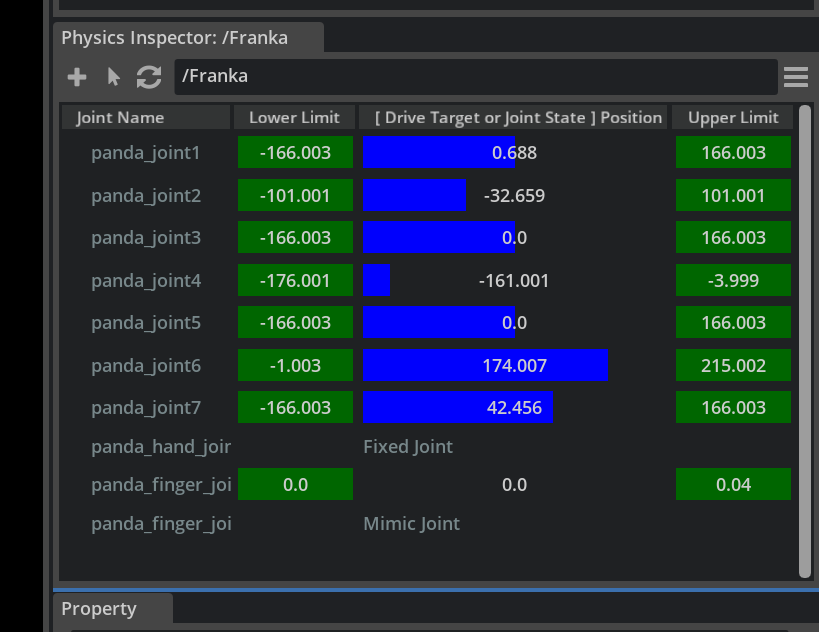Screen dimensions: 819x632
Task: Select finger joint name in Mimic Joint row
Action: [161, 524]
